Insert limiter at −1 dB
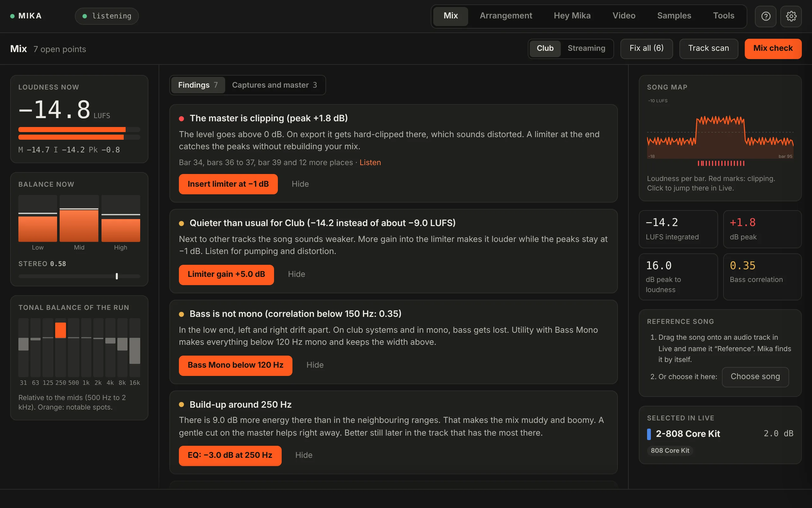Image resolution: width=812 pixels, height=508 pixels. pos(228,184)
